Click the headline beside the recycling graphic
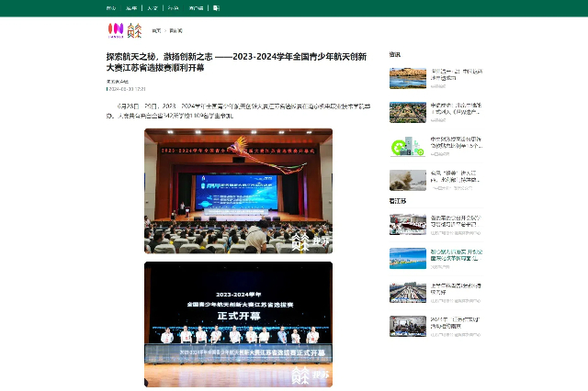The width and height of the screenshot is (588, 391). click(x=458, y=141)
